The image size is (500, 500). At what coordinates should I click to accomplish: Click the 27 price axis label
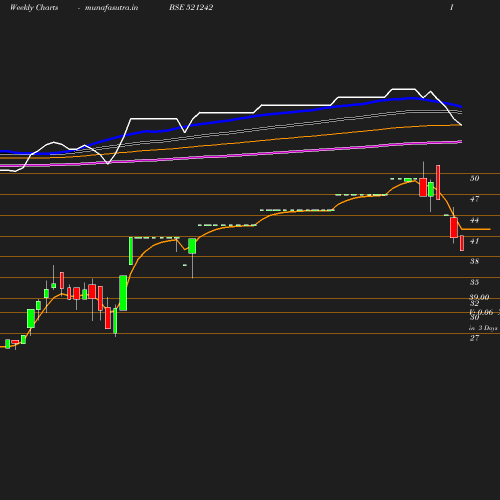click(475, 338)
